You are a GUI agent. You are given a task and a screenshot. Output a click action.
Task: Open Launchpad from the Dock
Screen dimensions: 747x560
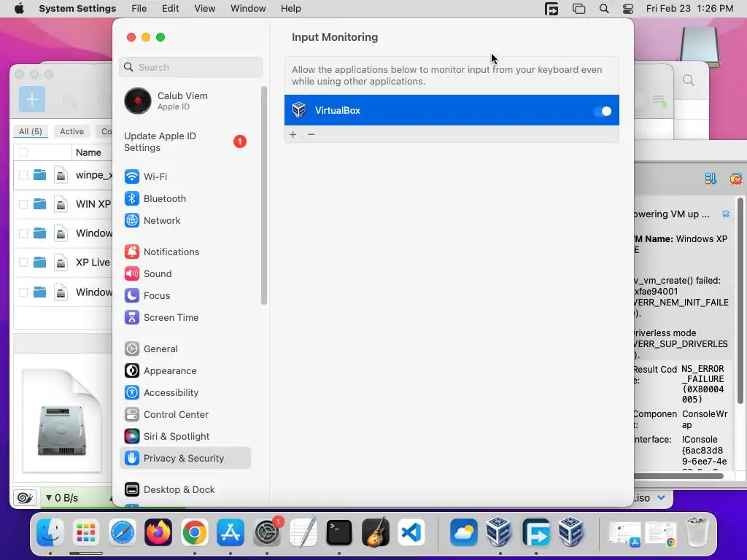86,532
